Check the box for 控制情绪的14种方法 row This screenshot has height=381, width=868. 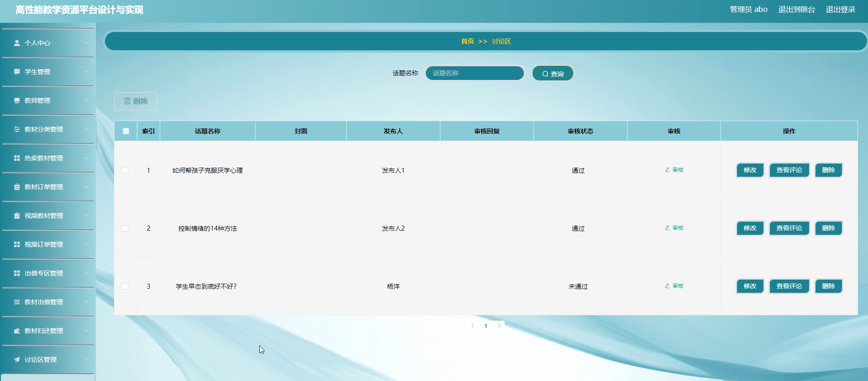125,228
